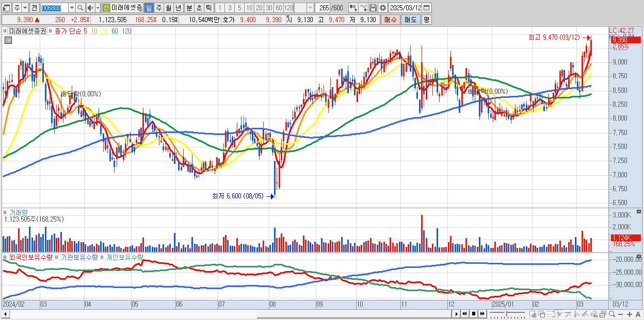Open chart settings gear icon
Viewport: 644px width, 320px height.
(x=383, y=8)
